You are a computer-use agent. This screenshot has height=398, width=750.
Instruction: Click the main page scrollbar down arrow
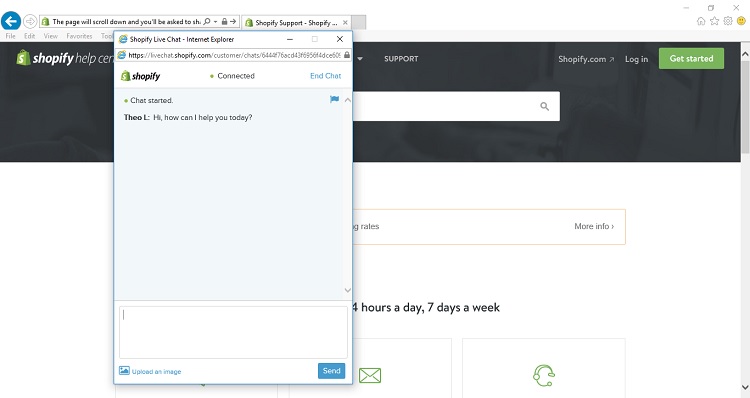pos(745,387)
